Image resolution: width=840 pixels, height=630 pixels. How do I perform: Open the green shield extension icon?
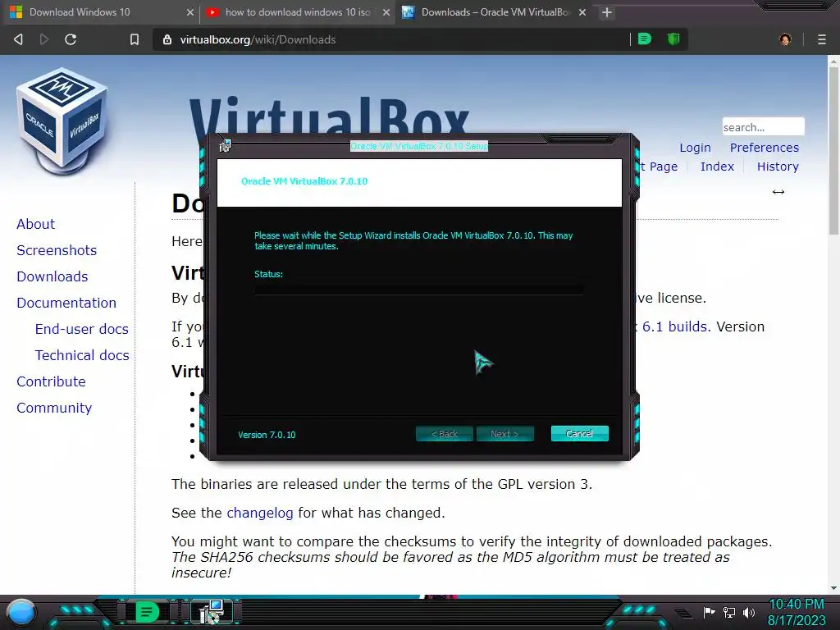[673, 39]
